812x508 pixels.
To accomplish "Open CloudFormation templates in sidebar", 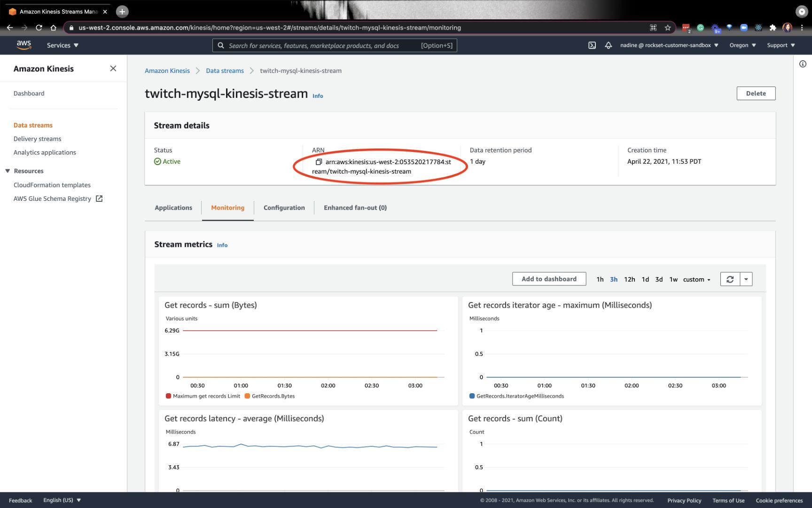I will (52, 185).
